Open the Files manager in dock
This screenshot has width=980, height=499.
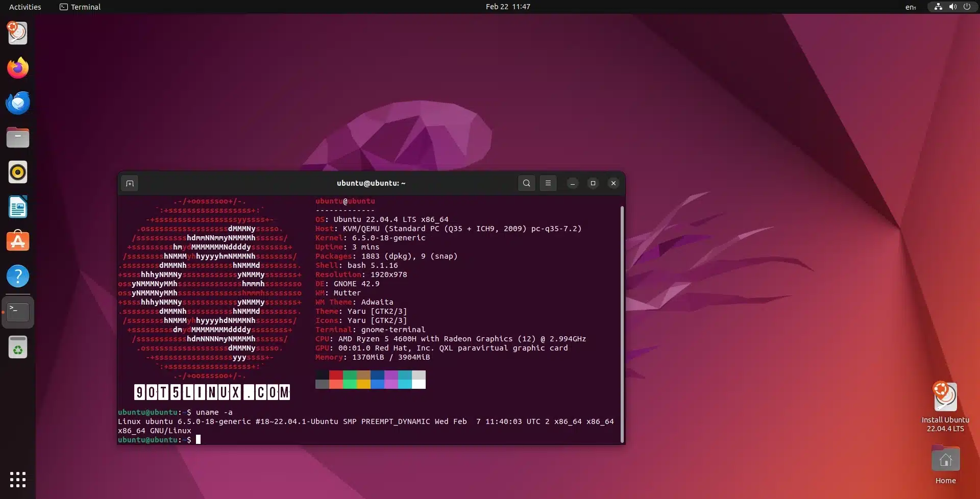(18, 137)
